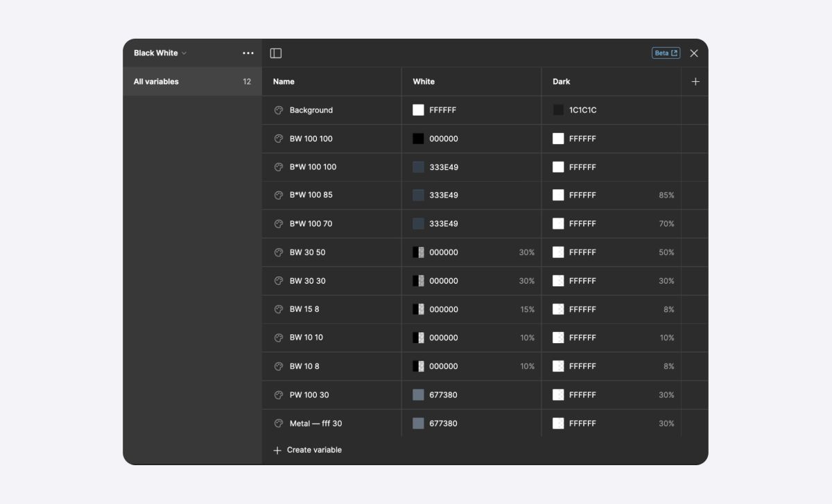Close the variables panel

[694, 53]
